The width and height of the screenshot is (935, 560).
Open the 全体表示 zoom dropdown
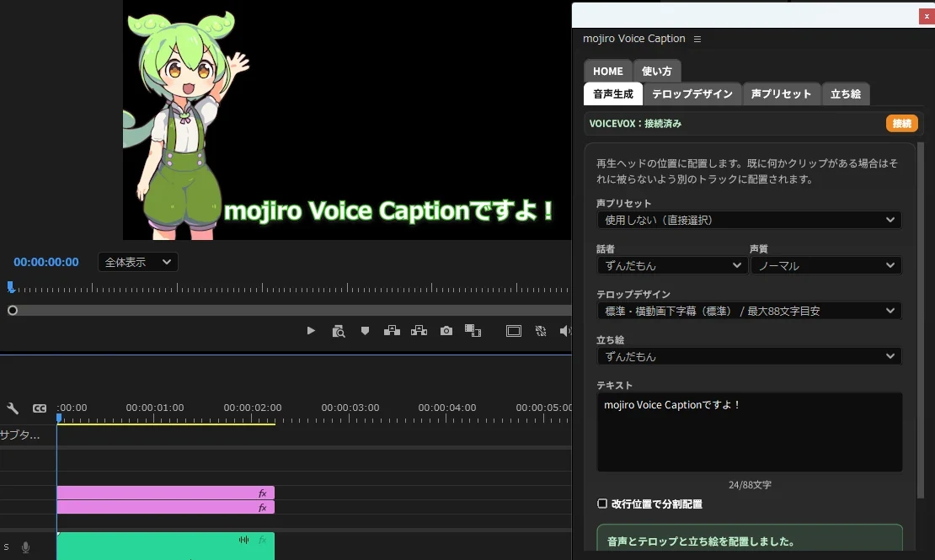[138, 262]
